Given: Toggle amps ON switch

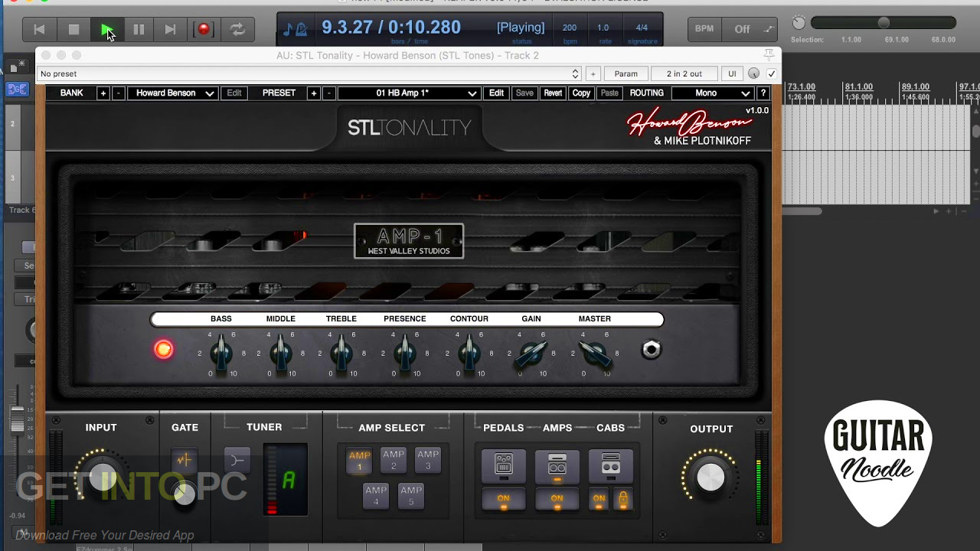Looking at the screenshot, I should pos(557,499).
